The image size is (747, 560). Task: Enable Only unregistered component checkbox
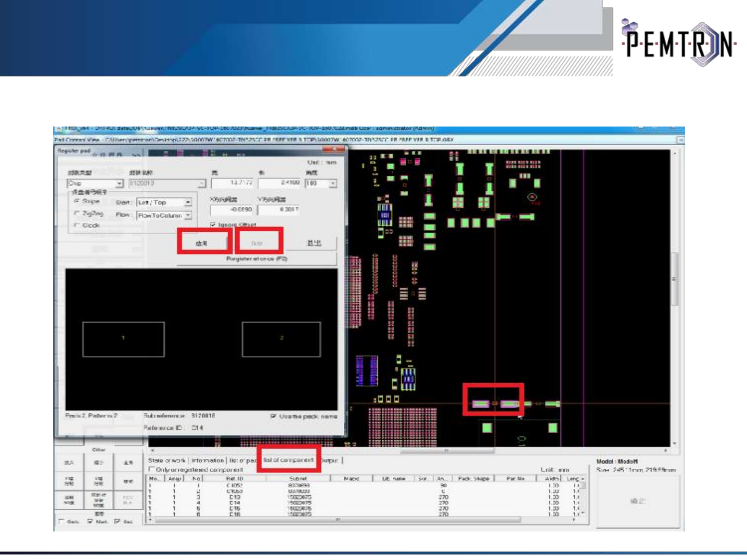click(x=152, y=469)
